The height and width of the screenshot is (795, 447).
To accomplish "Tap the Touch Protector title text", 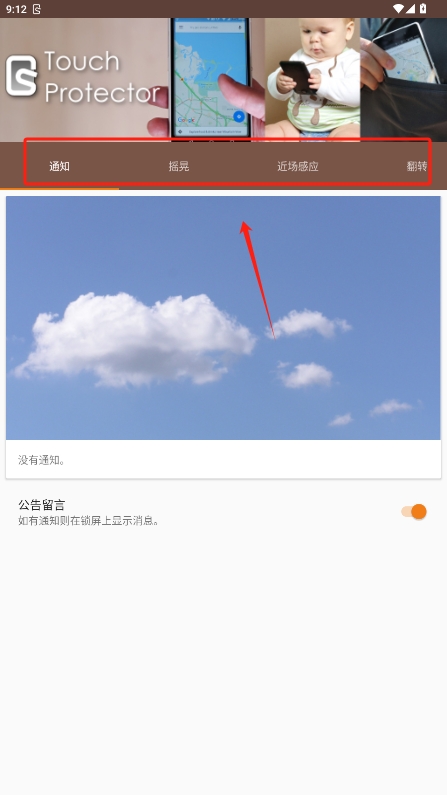I will click(102, 77).
